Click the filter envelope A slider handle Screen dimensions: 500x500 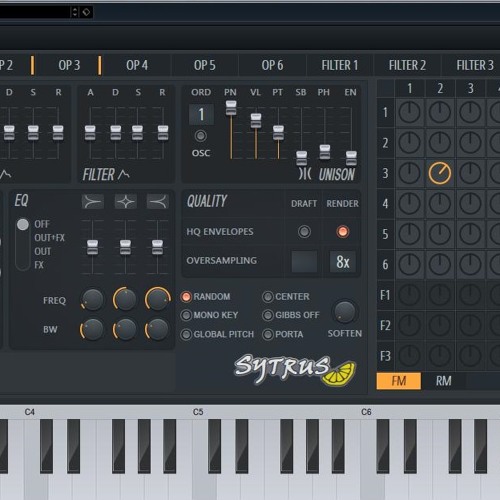90,133
